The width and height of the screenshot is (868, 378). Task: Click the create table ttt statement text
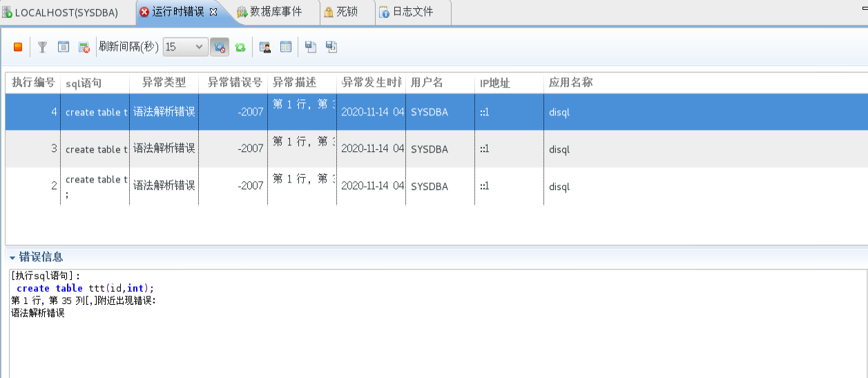tap(86, 288)
